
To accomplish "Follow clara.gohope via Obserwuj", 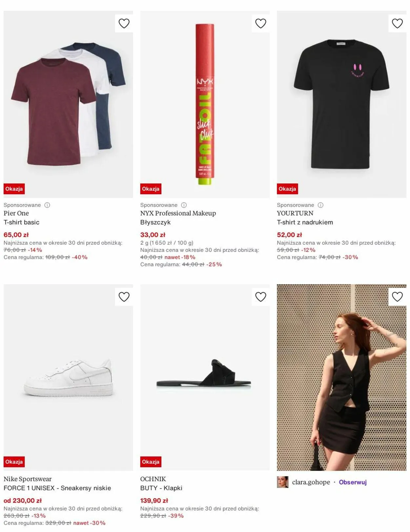I will click(x=353, y=482).
